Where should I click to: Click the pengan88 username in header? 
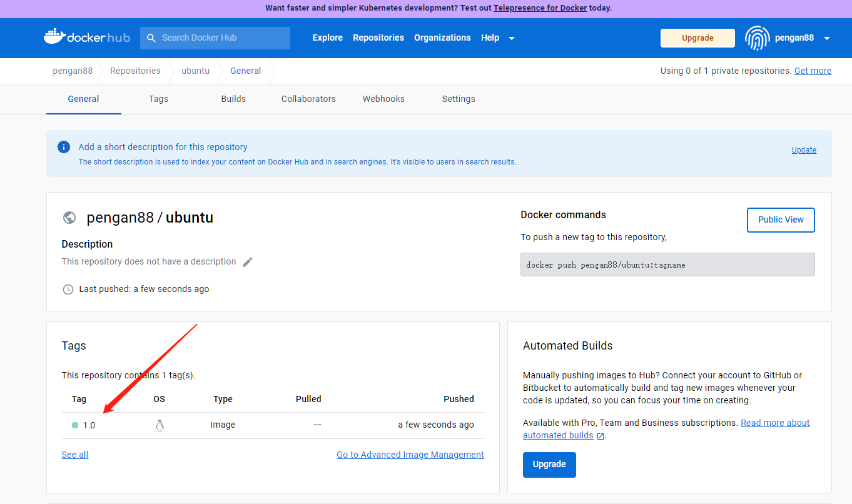[794, 38]
